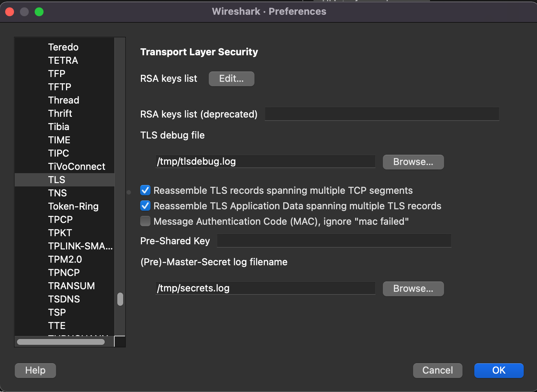Open RSA keys list Edit dialog
The image size is (537, 392).
(231, 79)
